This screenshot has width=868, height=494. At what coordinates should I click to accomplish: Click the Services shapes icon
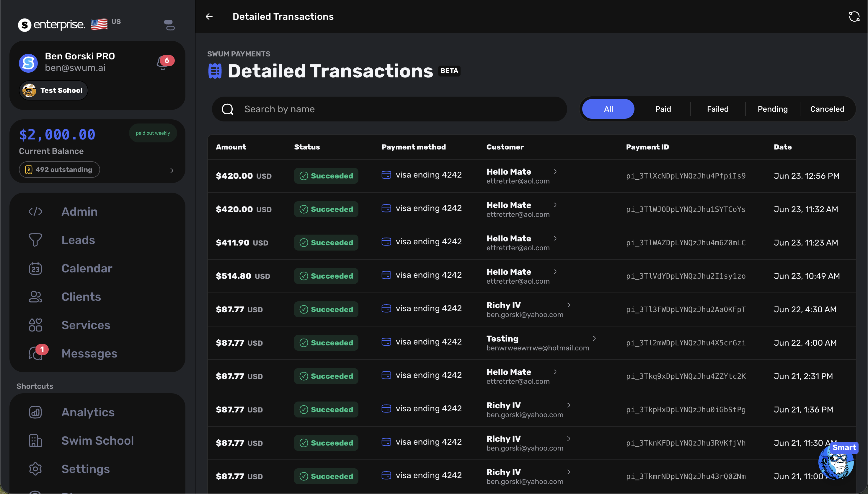pyautogui.click(x=35, y=325)
